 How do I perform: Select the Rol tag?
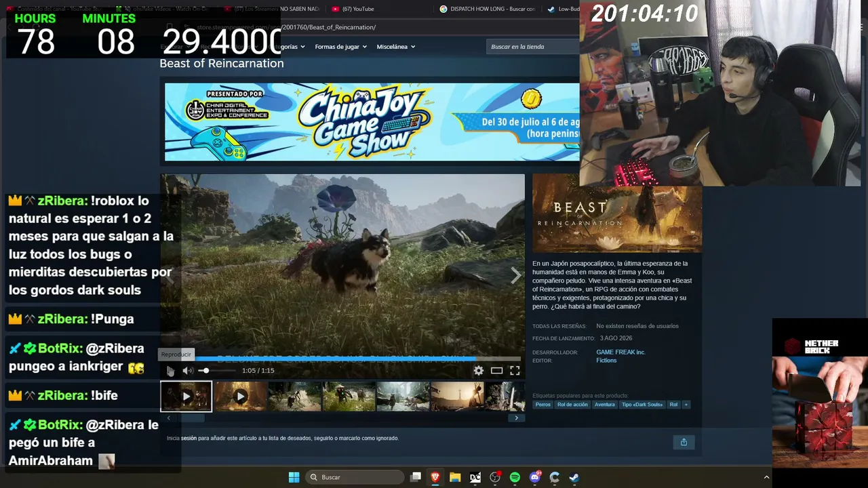click(x=673, y=405)
